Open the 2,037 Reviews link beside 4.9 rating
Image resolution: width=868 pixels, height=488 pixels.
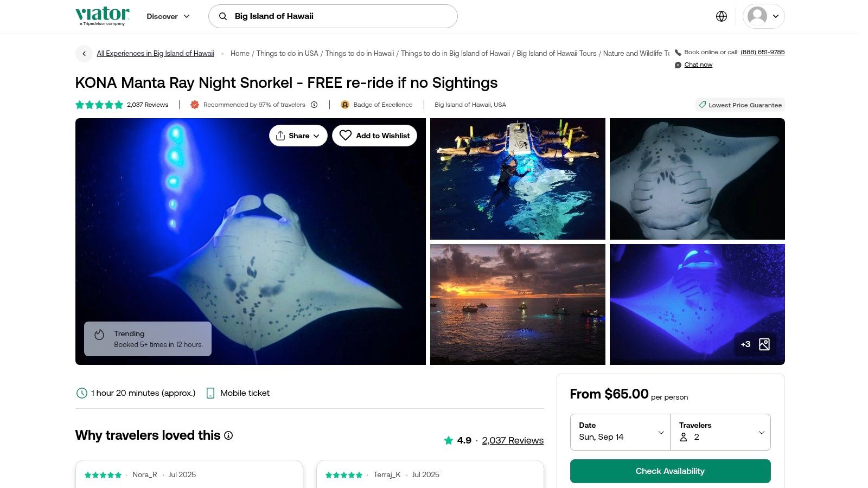(513, 440)
